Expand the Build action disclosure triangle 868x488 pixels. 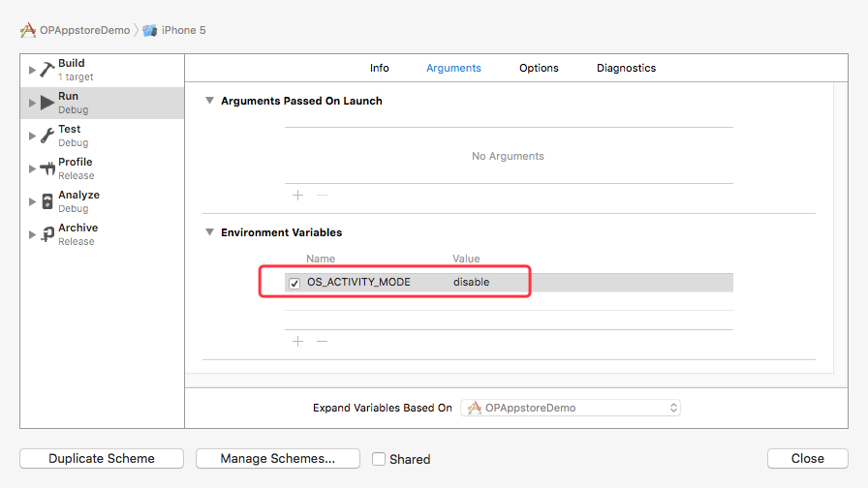tap(32, 70)
